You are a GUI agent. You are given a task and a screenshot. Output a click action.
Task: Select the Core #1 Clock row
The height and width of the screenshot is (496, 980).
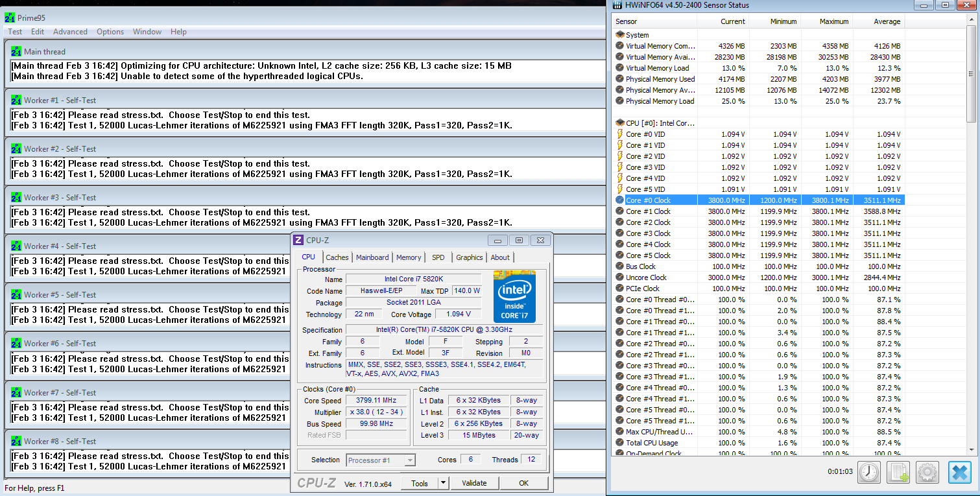point(758,211)
